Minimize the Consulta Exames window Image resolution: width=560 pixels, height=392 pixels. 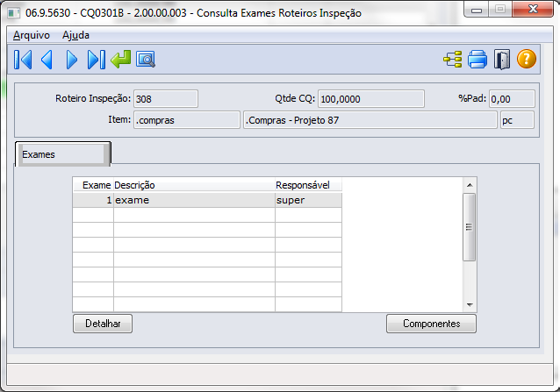click(x=477, y=10)
